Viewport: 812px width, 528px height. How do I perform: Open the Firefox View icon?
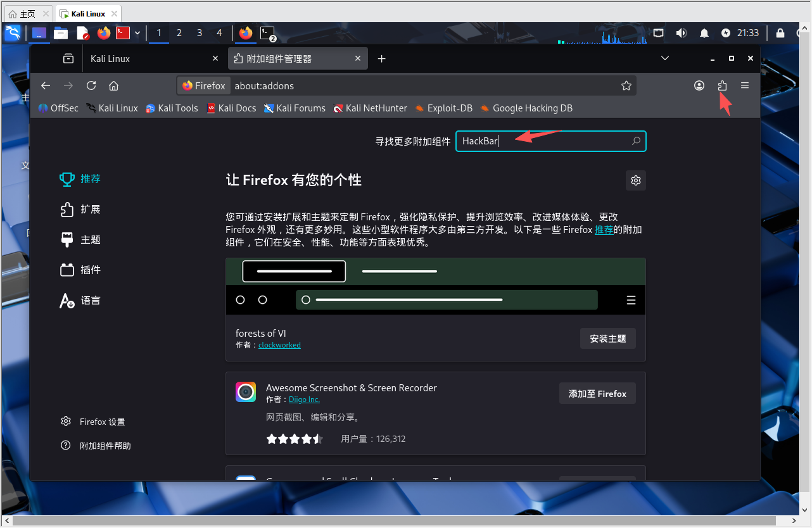pyautogui.click(x=68, y=58)
